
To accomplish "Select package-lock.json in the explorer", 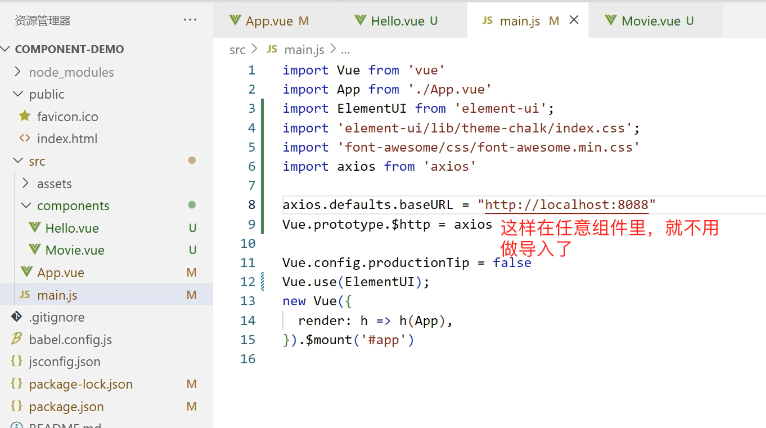I will 80,384.
